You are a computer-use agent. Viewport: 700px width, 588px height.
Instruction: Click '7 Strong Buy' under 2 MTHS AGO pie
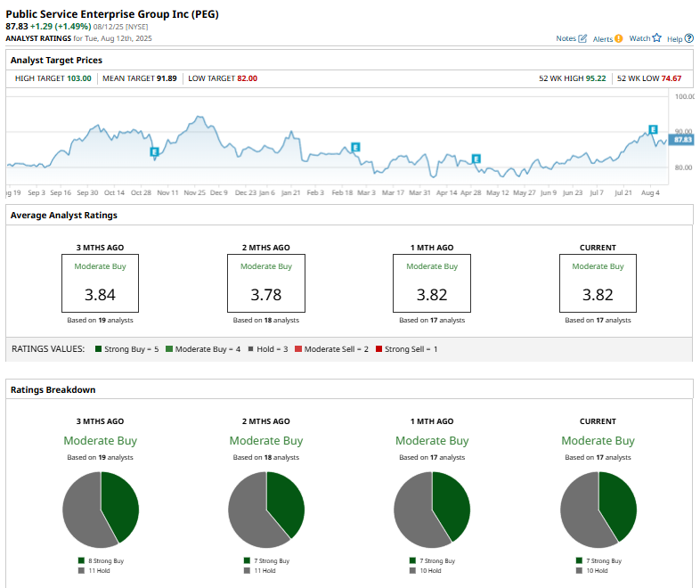266,560
